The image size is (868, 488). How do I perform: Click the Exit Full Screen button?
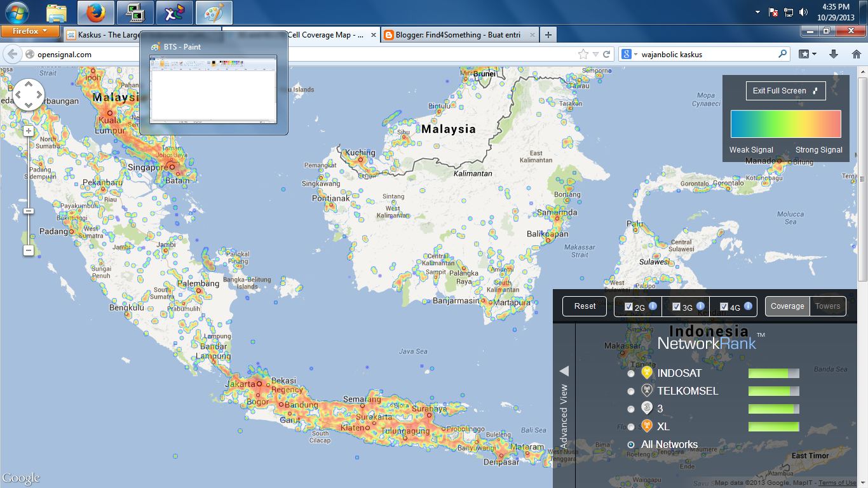click(x=786, y=91)
